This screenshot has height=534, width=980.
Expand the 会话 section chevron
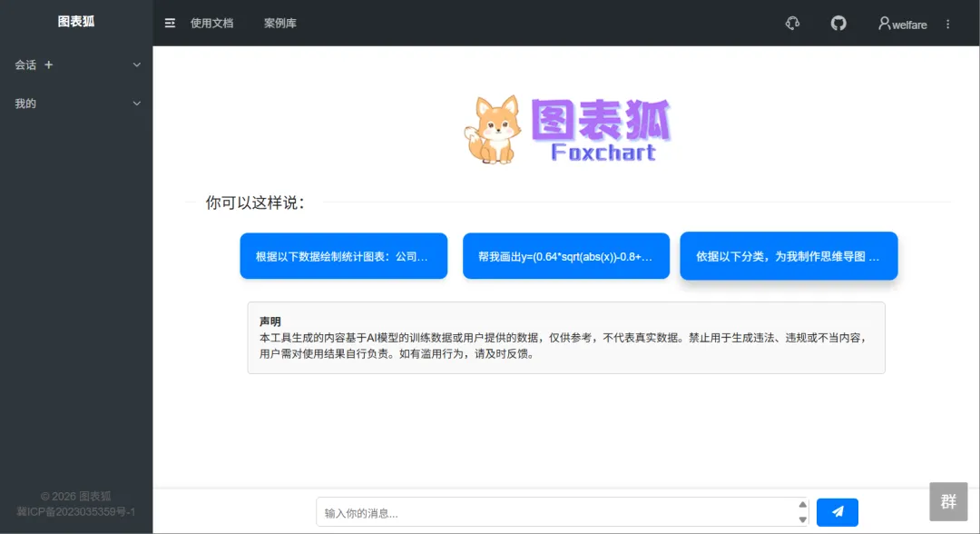pos(136,64)
